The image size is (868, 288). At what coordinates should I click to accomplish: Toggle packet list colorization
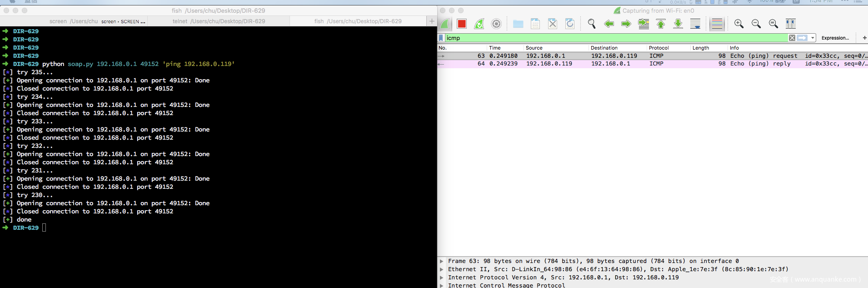pos(717,24)
